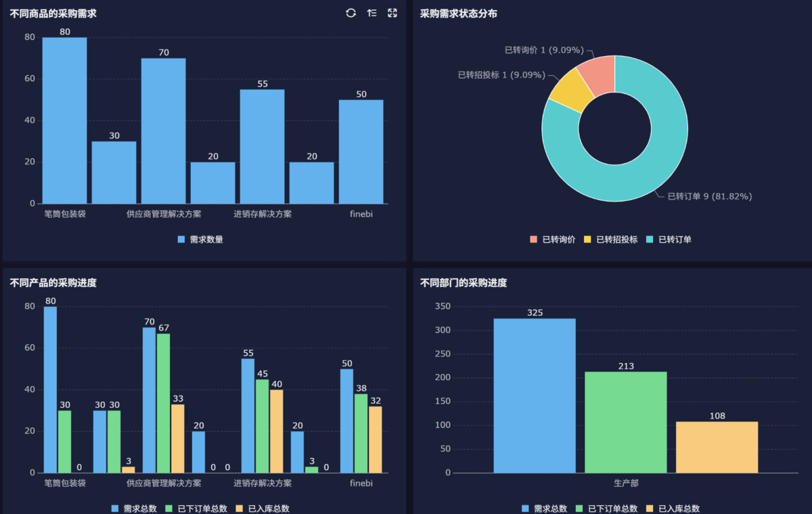Click blue 需求总数 swatch in 不同部门的采购进度 legend
Screen dimensions: 812x514
pyautogui.click(x=526, y=509)
